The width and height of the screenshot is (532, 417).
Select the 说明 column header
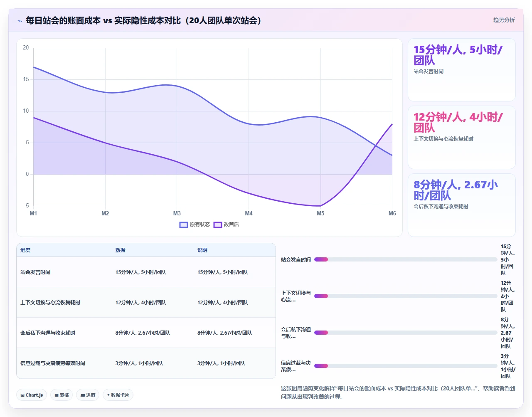click(202, 250)
